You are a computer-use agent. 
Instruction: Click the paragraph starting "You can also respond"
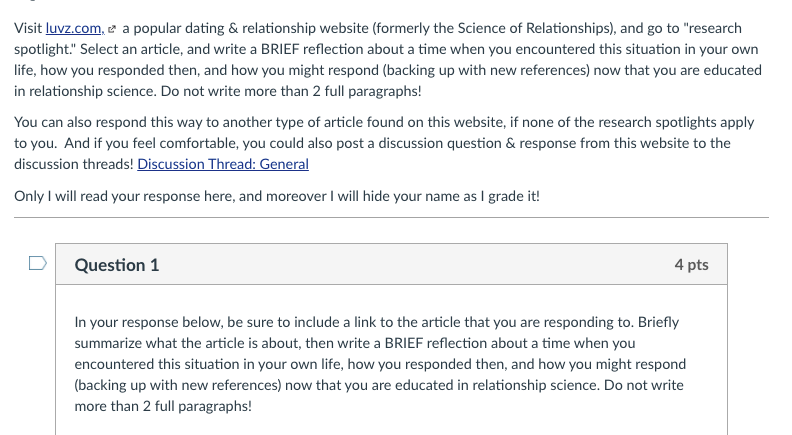(x=384, y=142)
